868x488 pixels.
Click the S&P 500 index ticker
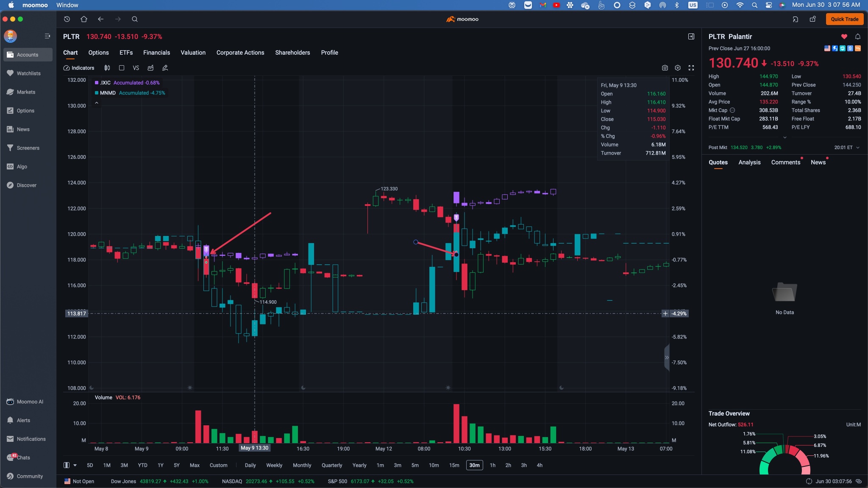(x=370, y=481)
